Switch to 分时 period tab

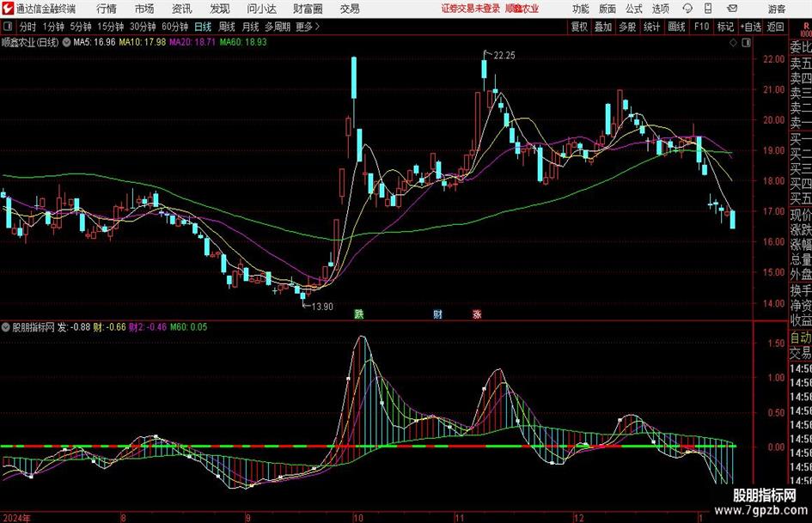pos(27,27)
